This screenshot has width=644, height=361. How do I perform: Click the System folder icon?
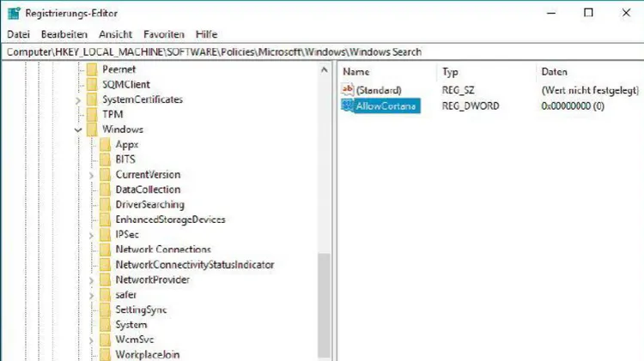[105, 324]
